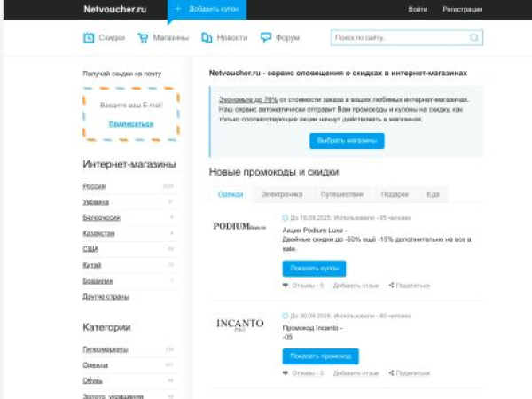Click the clock icon on Podium offer

(285, 218)
